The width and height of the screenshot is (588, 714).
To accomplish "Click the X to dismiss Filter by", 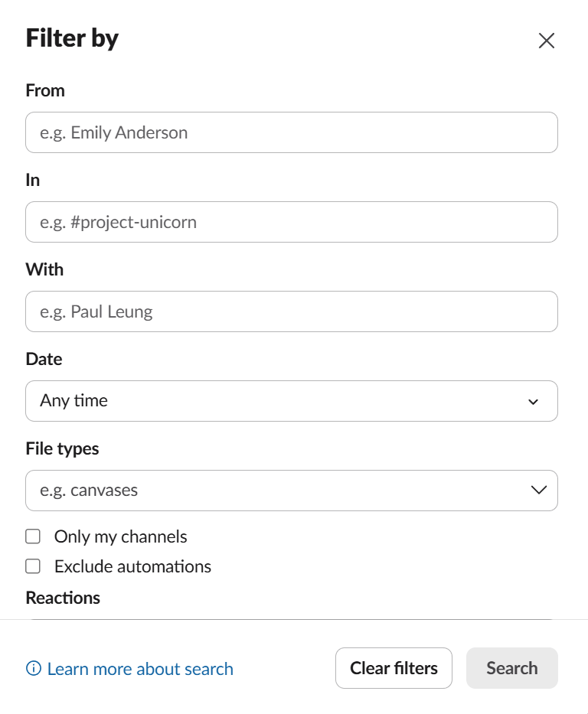I will pos(547,41).
